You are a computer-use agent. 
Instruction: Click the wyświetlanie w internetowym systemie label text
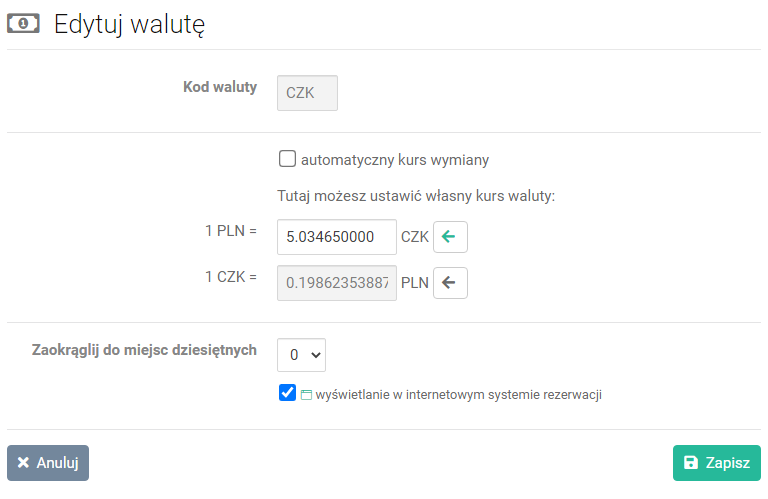pyautogui.click(x=458, y=395)
